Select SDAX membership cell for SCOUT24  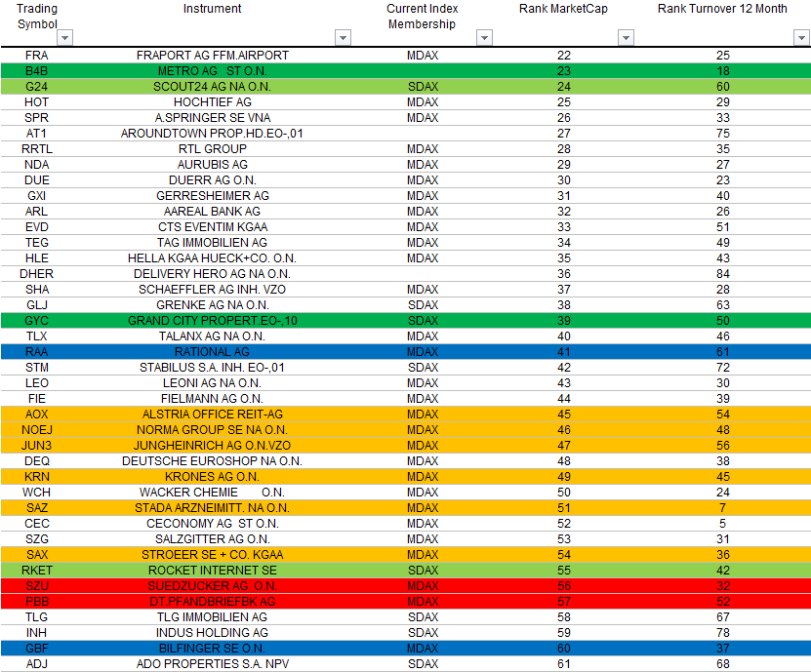[423, 87]
